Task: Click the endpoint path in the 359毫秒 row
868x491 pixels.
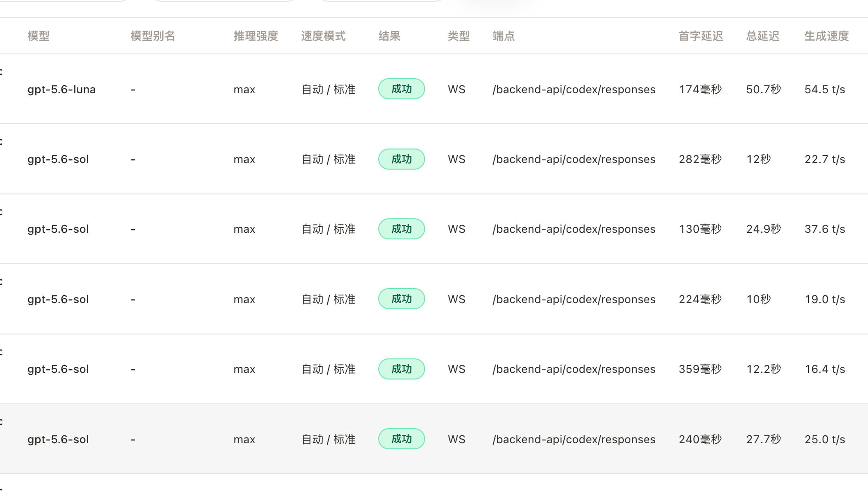Action: tap(574, 369)
